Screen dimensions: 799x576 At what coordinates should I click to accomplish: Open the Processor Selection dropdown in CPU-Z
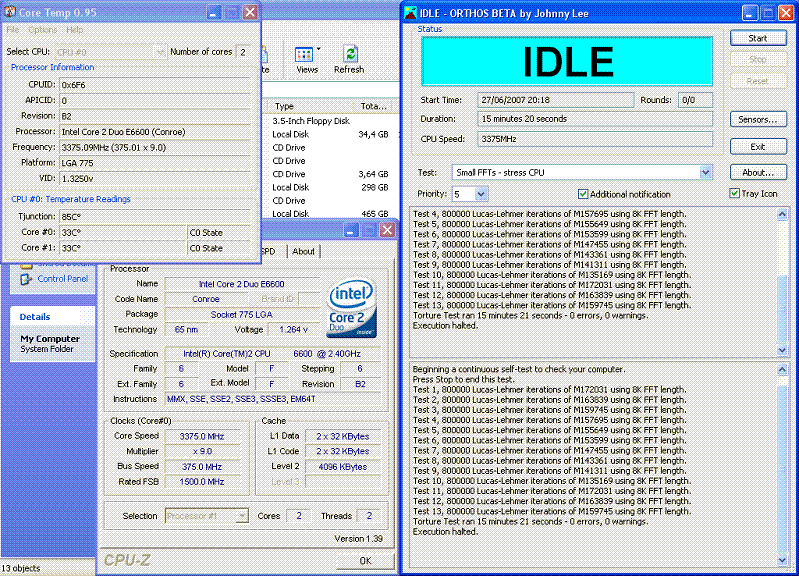pyautogui.click(x=242, y=516)
